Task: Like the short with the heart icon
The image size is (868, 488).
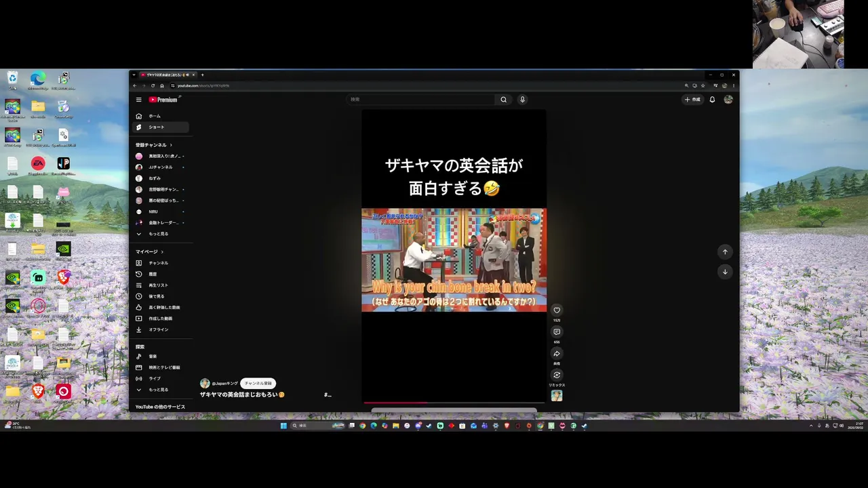Action: point(557,310)
